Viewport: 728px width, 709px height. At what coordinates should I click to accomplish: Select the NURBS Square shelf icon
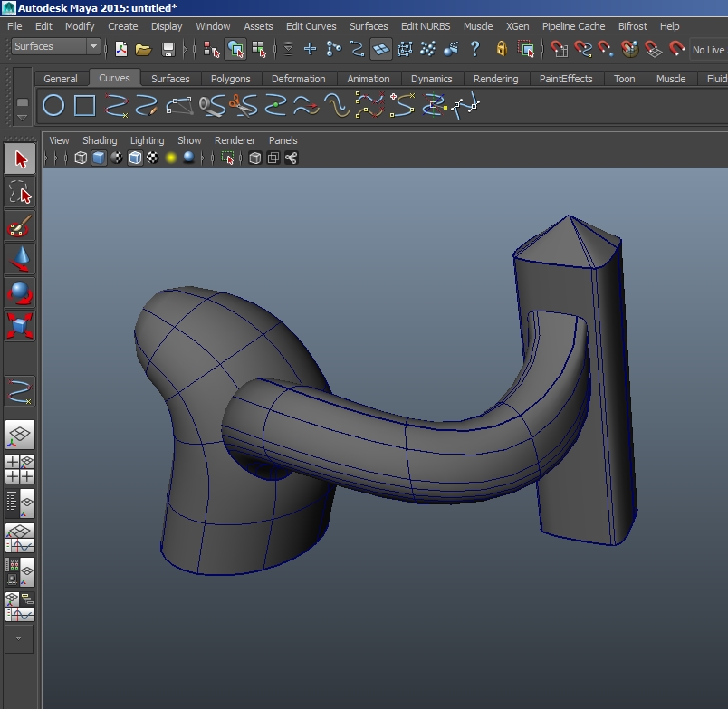[84, 105]
